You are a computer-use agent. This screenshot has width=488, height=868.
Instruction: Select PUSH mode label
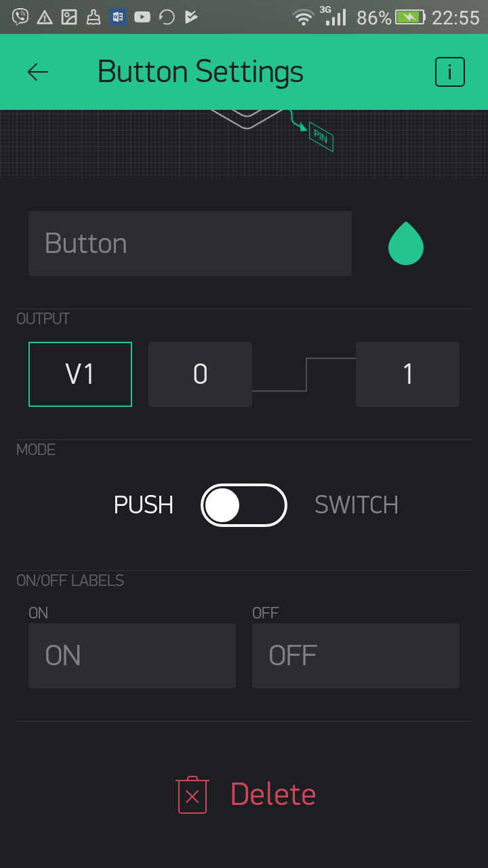click(x=144, y=505)
